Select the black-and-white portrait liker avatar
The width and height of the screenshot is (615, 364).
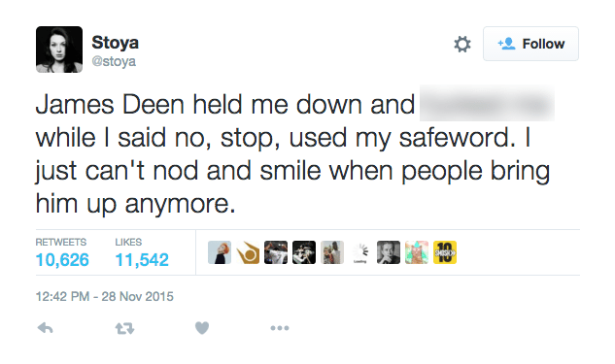point(389,252)
